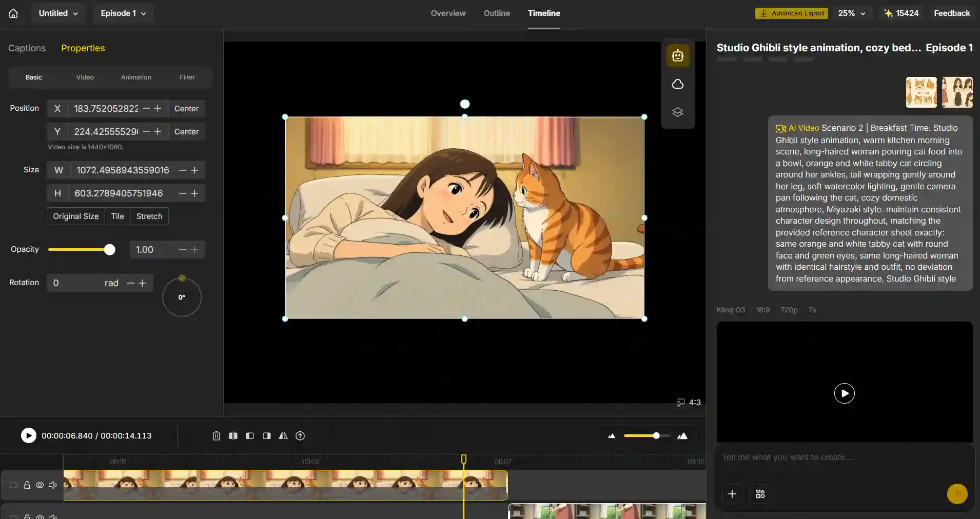Select the kitchen clip on second track

click(607, 511)
